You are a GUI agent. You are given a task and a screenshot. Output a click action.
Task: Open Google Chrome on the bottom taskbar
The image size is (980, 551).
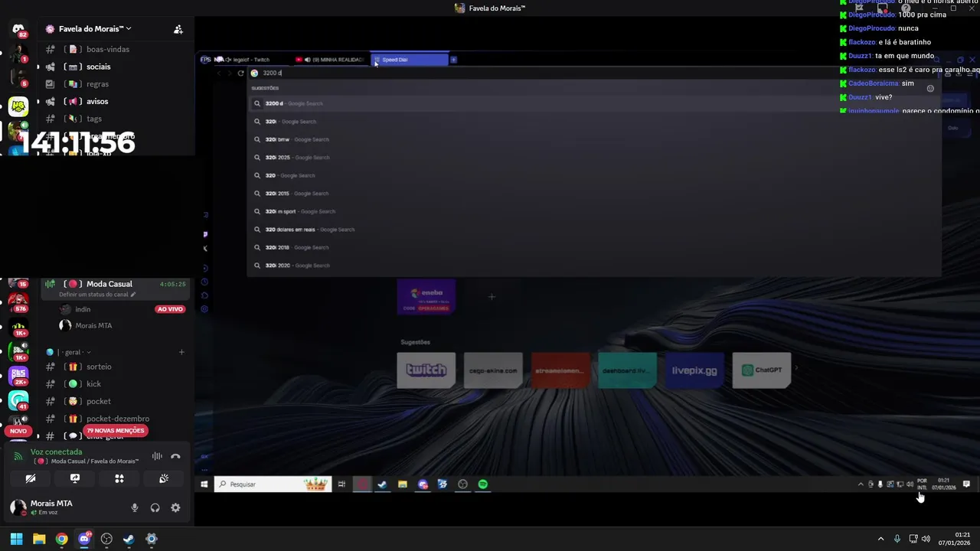pos(61,539)
